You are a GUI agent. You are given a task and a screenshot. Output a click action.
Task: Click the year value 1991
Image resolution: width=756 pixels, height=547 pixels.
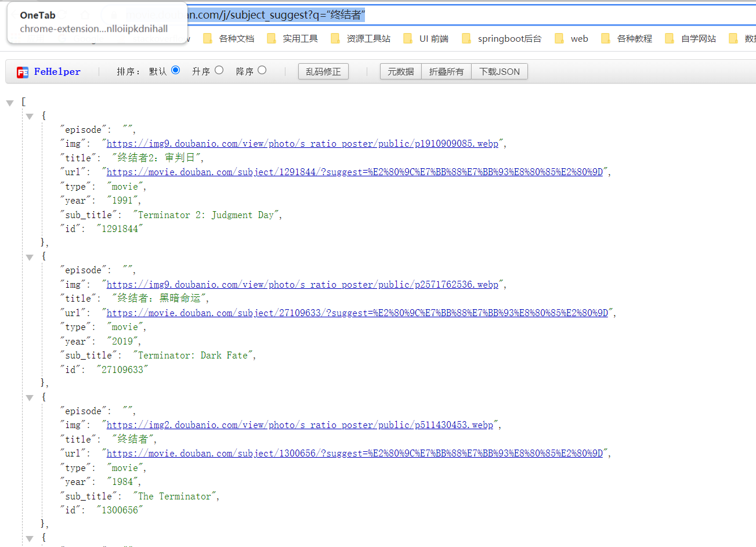122,201
